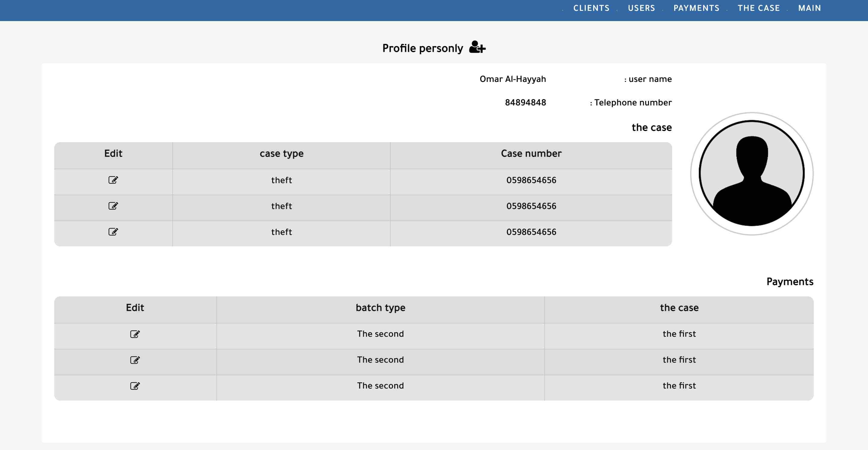The width and height of the screenshot is (868, 450).
Task: Click the Case number column header
Action: click(531, 154)
